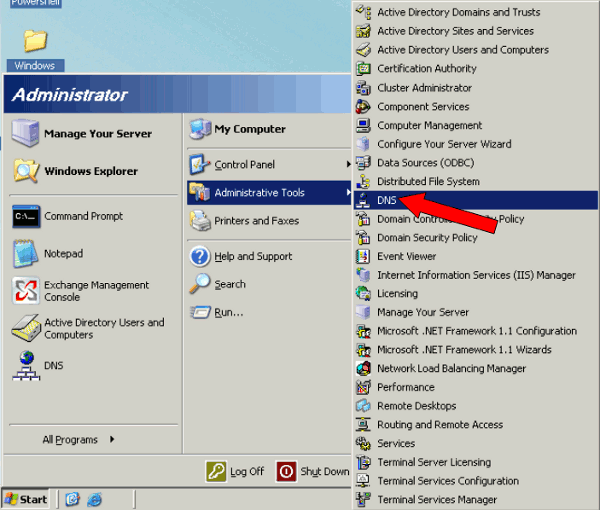Open Help and Support
This screenshot has width=600, height=510.
(269, 256)
